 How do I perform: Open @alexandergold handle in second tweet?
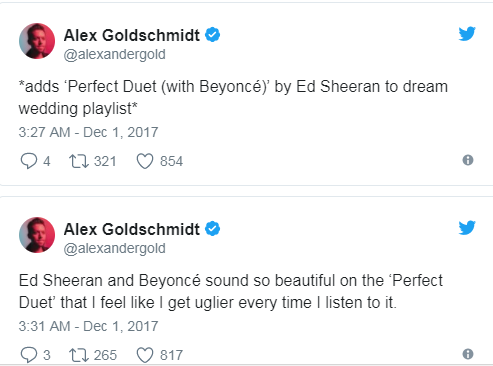point(114,248)
